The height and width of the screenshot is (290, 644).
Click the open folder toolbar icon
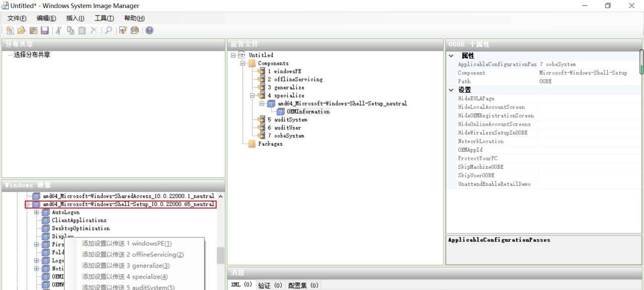tap(21, 31)
